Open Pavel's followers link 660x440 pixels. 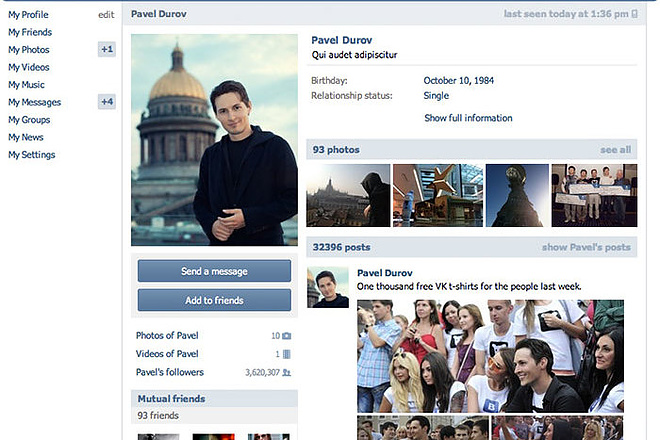(x=170, y=372)
